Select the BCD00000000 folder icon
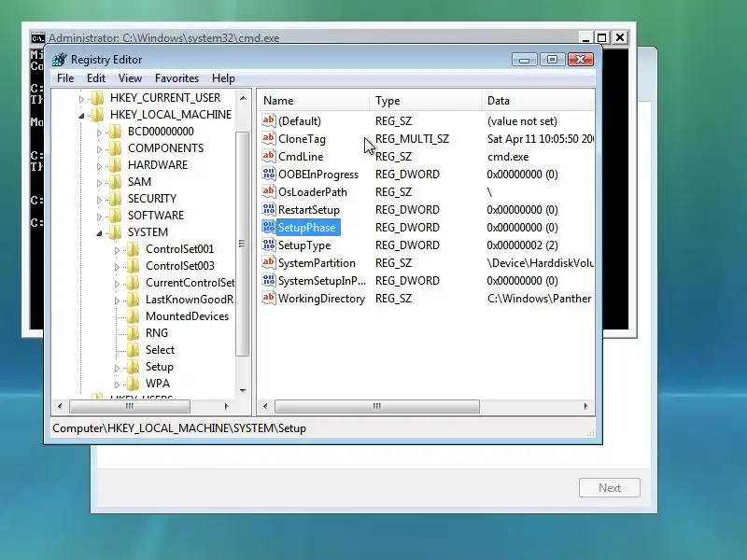Image resolution: width=747 pixels, height=560 pixels. click(x=115, y=132)
